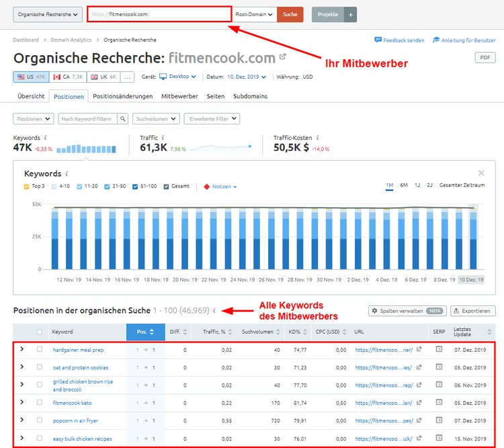504x448 pixels.
Task: Open external URL icon for oat and protein cookies
Action: (419, 367)
